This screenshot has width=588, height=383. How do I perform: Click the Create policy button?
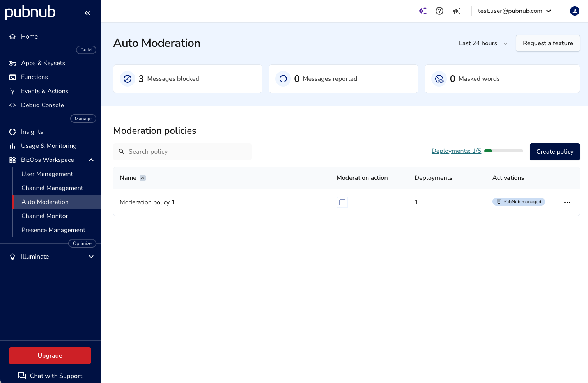click(x=555, y=152)
